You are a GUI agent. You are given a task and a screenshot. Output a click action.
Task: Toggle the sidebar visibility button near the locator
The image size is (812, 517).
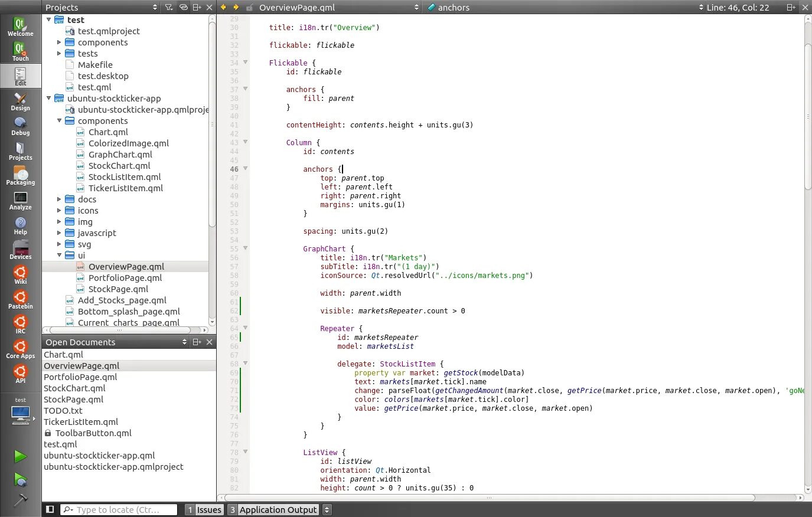point(50,509)
